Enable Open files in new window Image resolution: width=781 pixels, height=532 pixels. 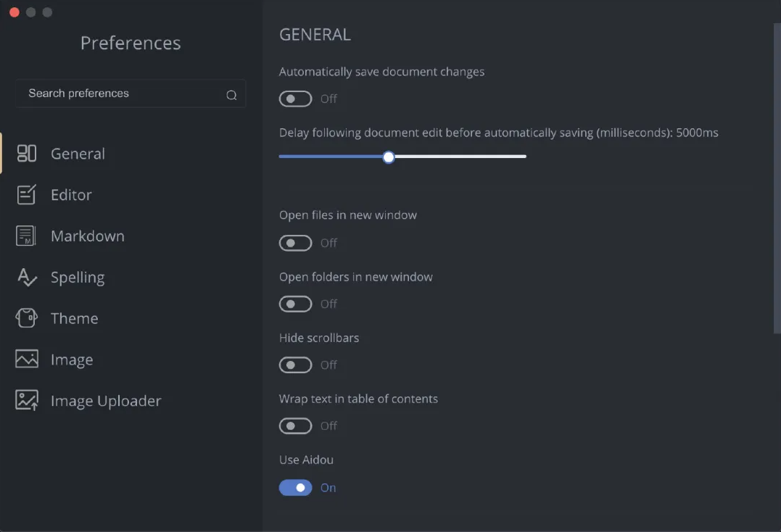[x=295, y=243]
